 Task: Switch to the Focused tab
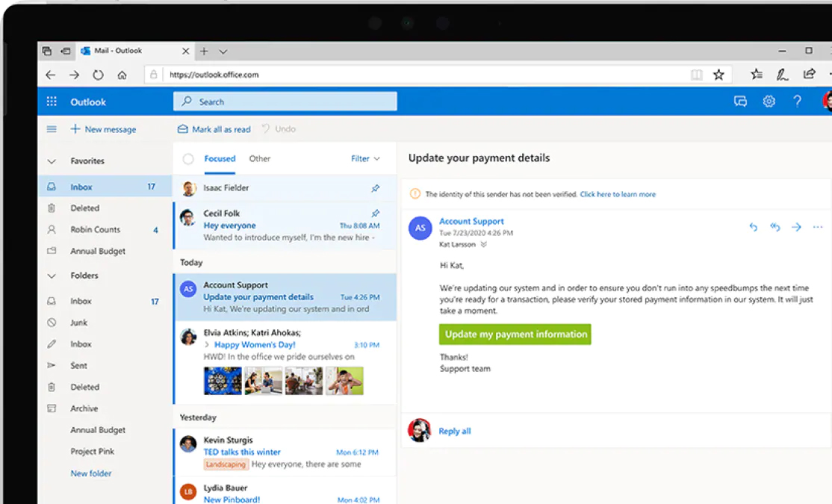[x=220, y=158]
